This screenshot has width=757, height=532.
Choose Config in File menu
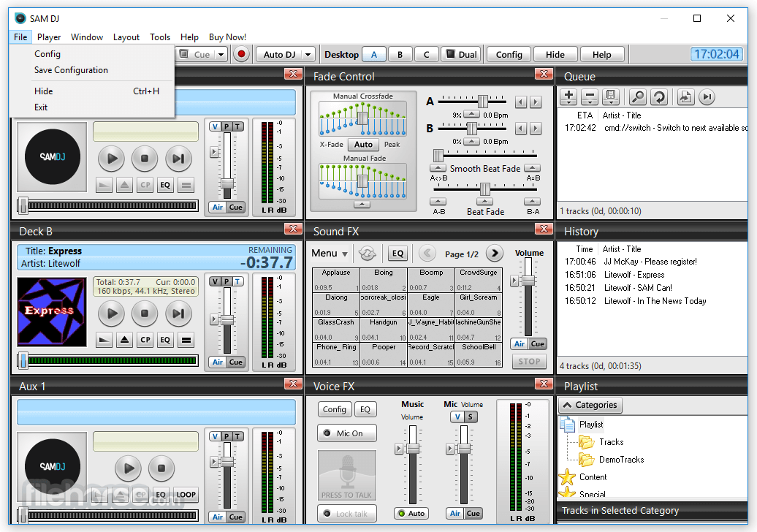point(47,54)
